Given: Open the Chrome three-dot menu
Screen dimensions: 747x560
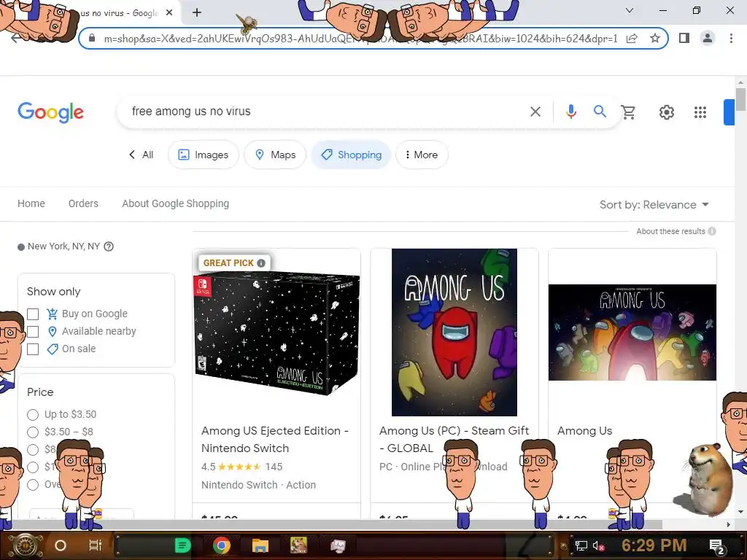Looking at the screenshot, I should [x=731, y=38].
